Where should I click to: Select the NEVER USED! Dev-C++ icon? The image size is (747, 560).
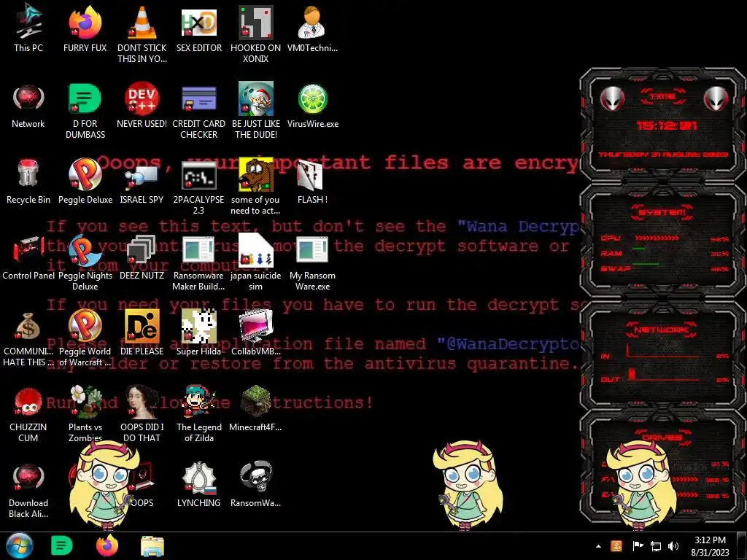[x=142, y=98]
